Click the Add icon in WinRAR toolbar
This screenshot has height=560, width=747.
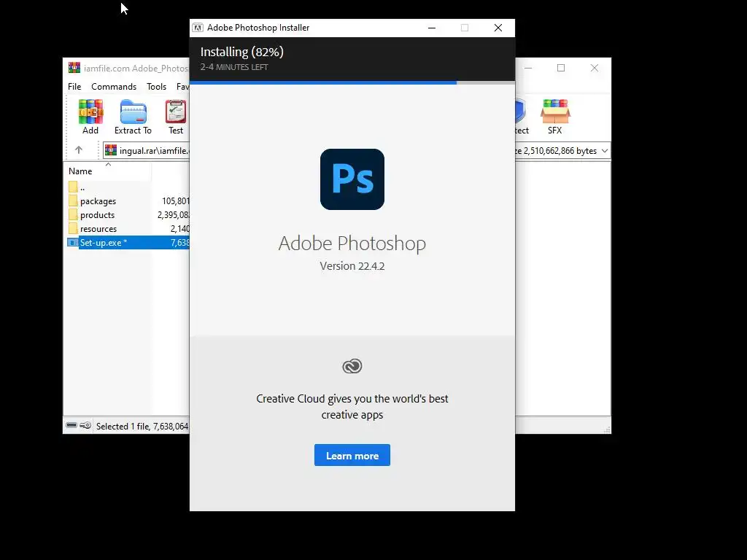point(90,112)
